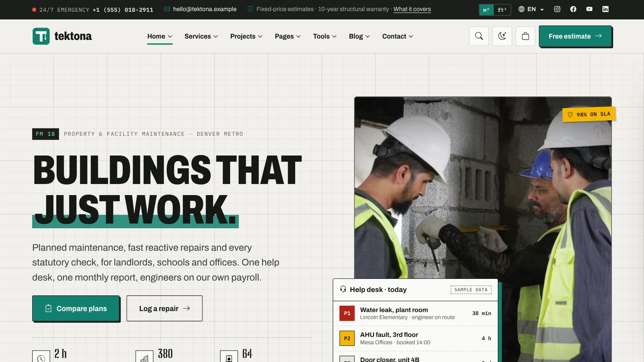
Task: Click the badge icon beside 64 stat
Action: click(x=229, y=357)
